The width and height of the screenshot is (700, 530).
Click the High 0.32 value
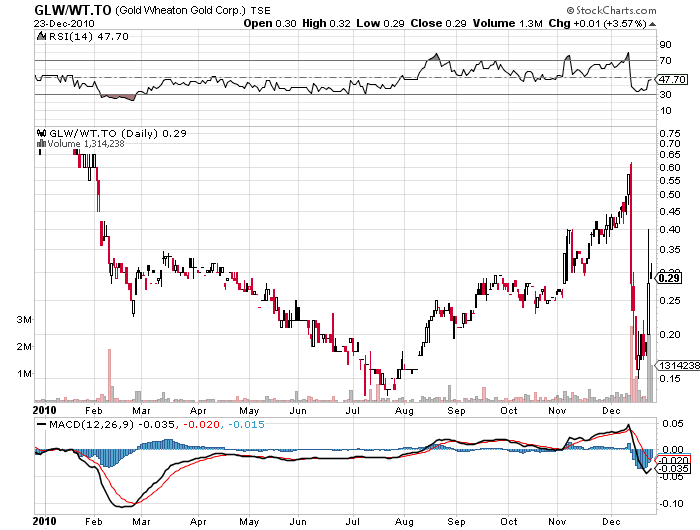coord(326,23)
